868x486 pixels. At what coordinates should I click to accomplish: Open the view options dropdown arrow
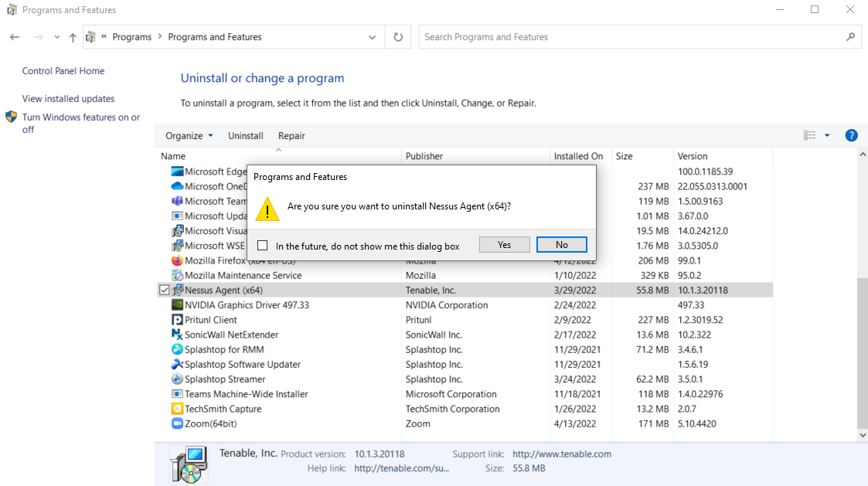coord(827,136)
